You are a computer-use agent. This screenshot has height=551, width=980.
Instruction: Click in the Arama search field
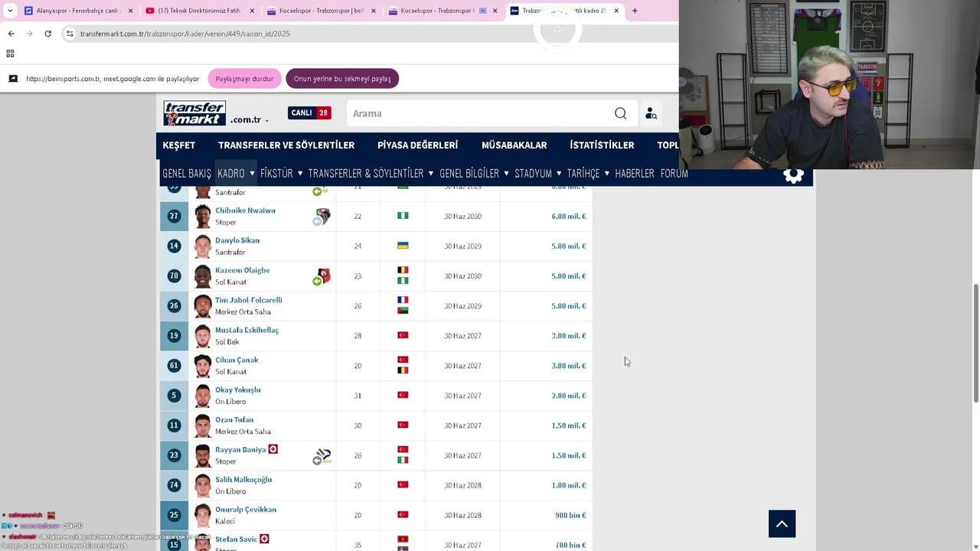tap(479, 113)
